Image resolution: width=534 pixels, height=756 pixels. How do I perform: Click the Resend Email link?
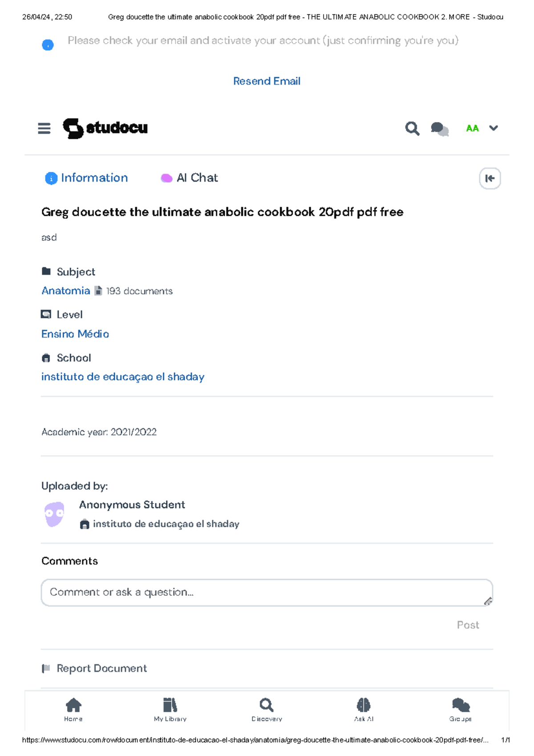click(267, 81)
